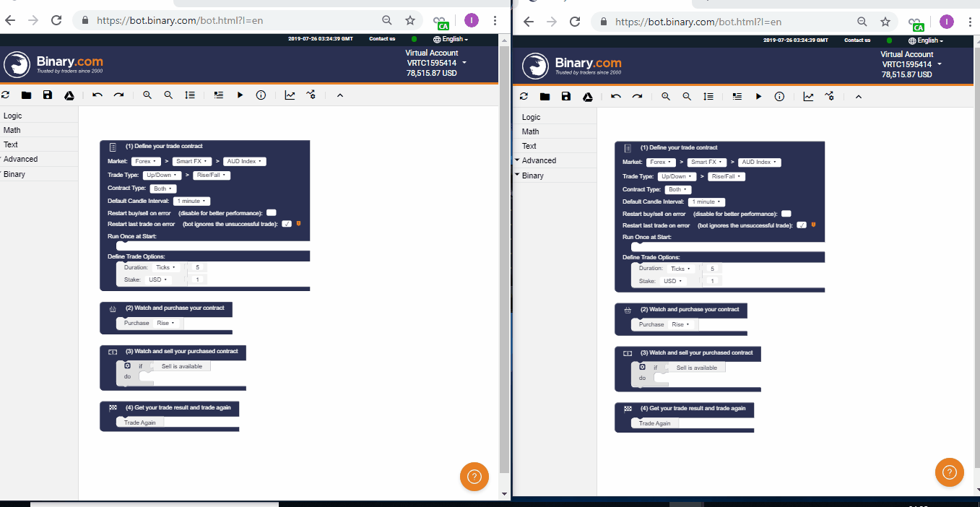
Task: Expand the Binary category in right window
Action: click(x=555, y=175)
